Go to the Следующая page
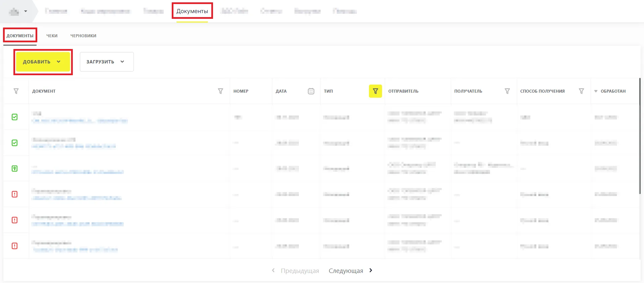Viewport: 644px width, 283px height. 350,271
